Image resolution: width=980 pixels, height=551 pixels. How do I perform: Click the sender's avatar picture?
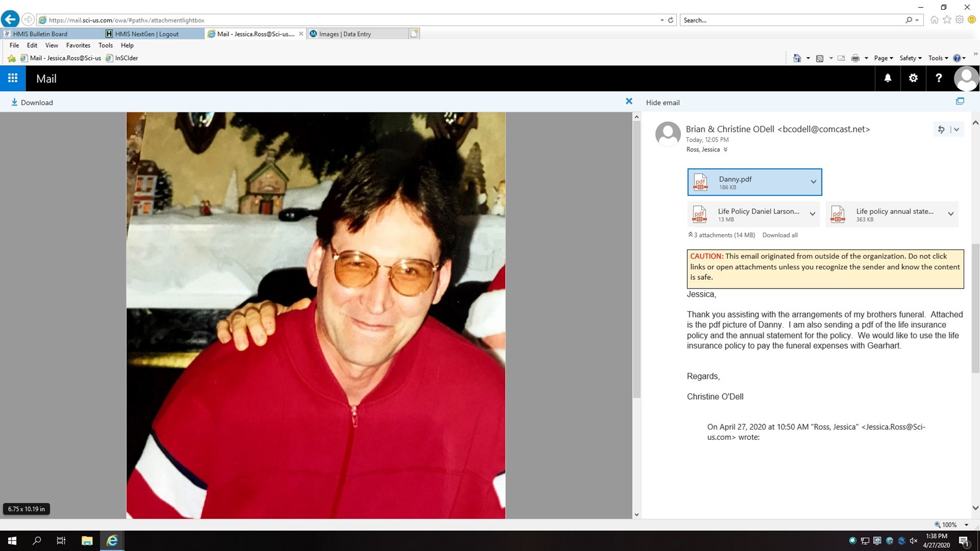pos(668,134)
